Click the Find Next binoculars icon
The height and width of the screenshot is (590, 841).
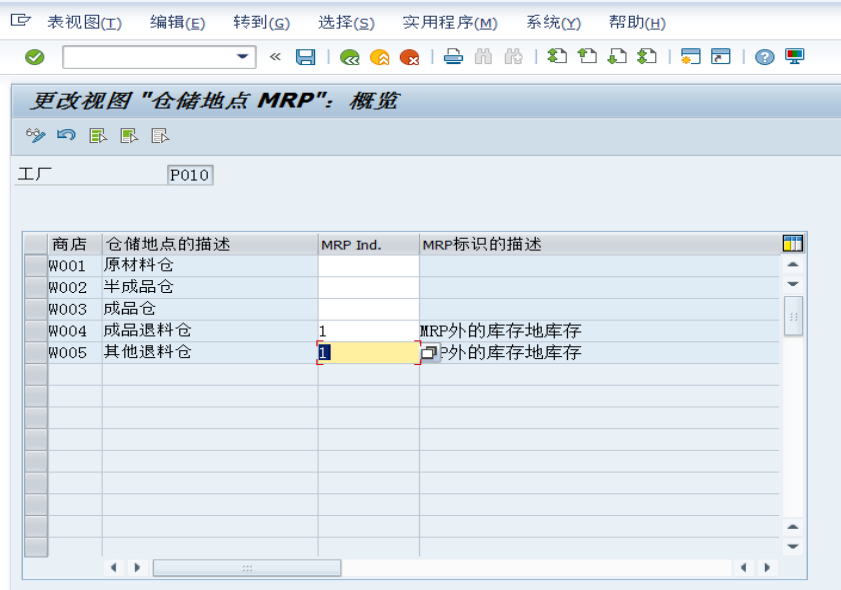coord(513,56)
